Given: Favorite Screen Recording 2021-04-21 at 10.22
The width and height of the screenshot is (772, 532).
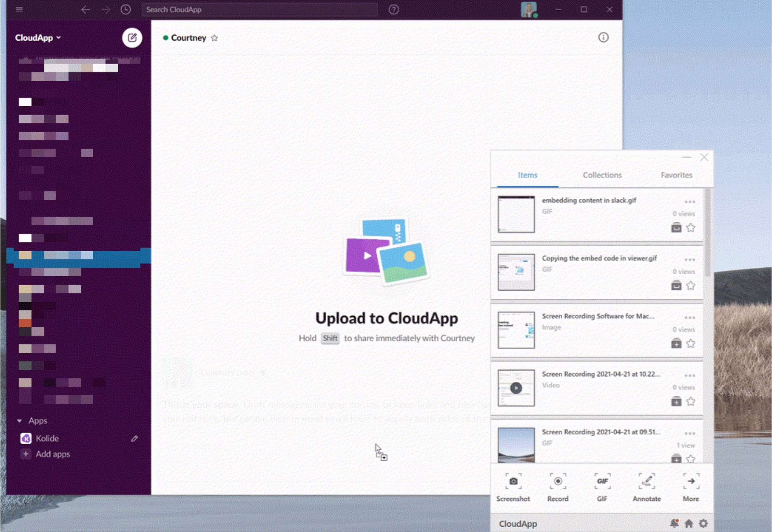Looking at the screenshot, I should (x=691, y=401).
